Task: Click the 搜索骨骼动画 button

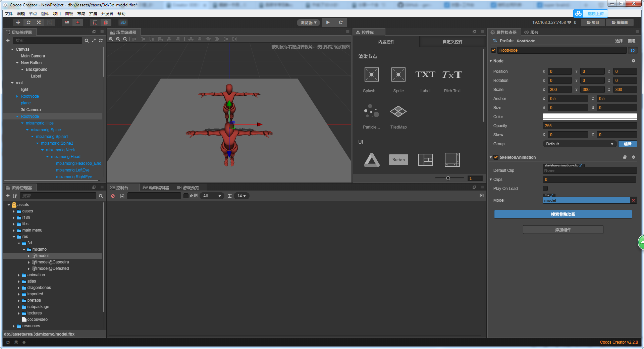Action: click(x=563, y=214)
